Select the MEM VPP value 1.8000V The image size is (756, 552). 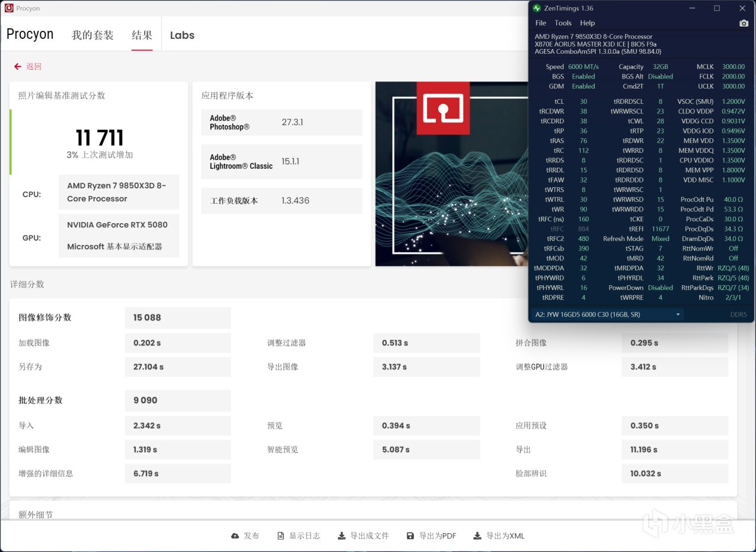click(x=733, y=171)
